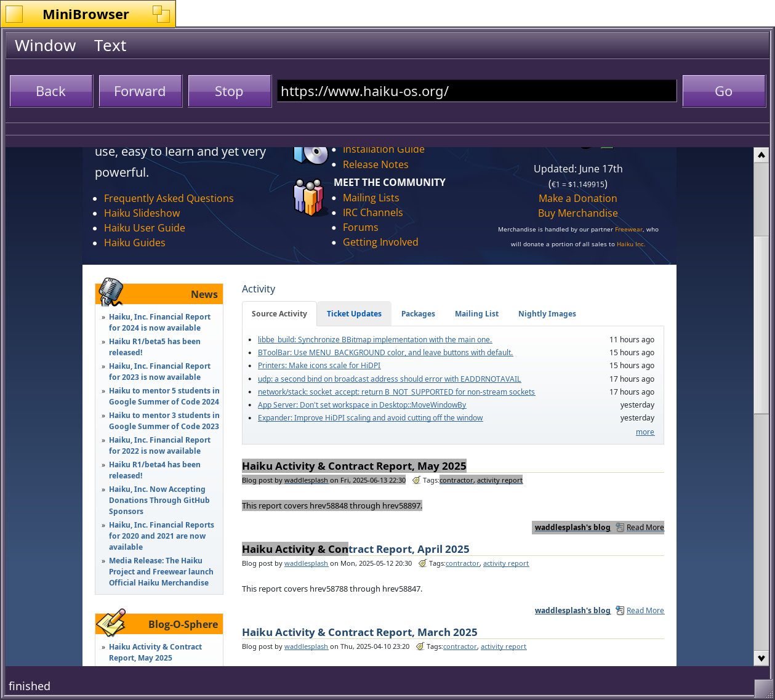775x700 pixels.
Task: Open Expander HiDPI scaling commit link
Action: (x=371, y=418)
